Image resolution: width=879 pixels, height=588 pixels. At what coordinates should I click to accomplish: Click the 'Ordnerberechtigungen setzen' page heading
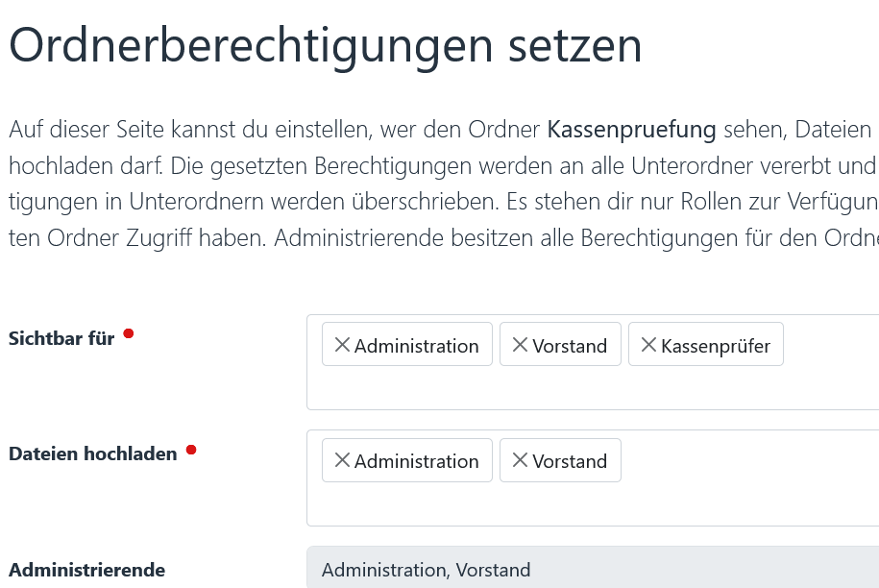[326, 46]
